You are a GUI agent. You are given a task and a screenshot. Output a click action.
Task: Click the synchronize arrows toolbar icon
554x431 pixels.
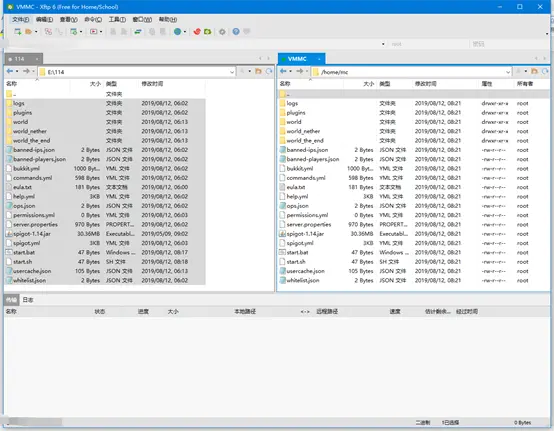[x=138, y=32]
